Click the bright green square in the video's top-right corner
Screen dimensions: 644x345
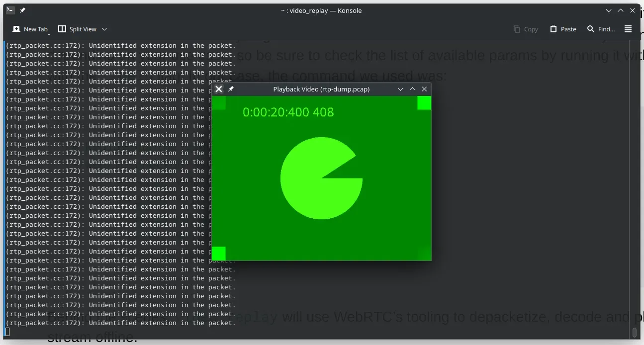[424, 103]
